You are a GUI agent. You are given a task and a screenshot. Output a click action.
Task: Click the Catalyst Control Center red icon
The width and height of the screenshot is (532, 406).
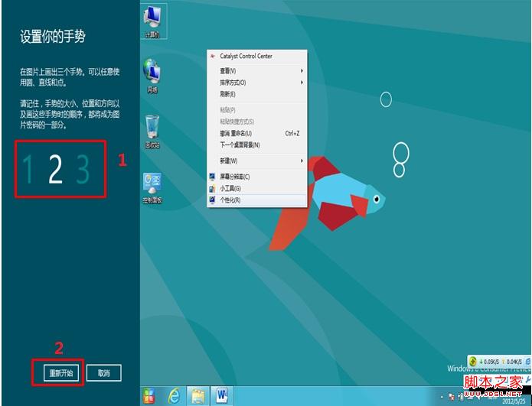coord(213,57)
